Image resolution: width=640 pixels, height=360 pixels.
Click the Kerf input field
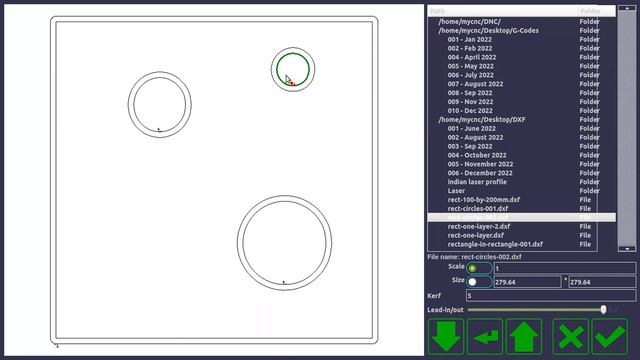(x=551, y=295)
